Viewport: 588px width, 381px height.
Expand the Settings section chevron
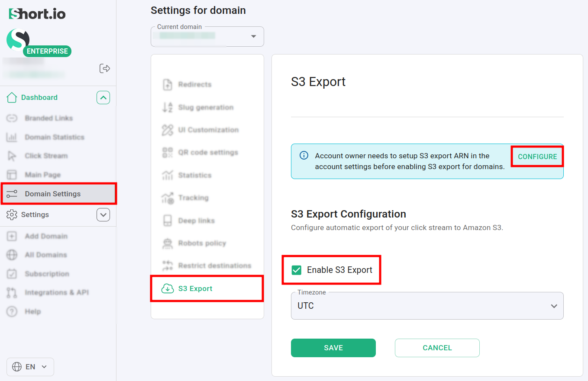coord(103,215)
